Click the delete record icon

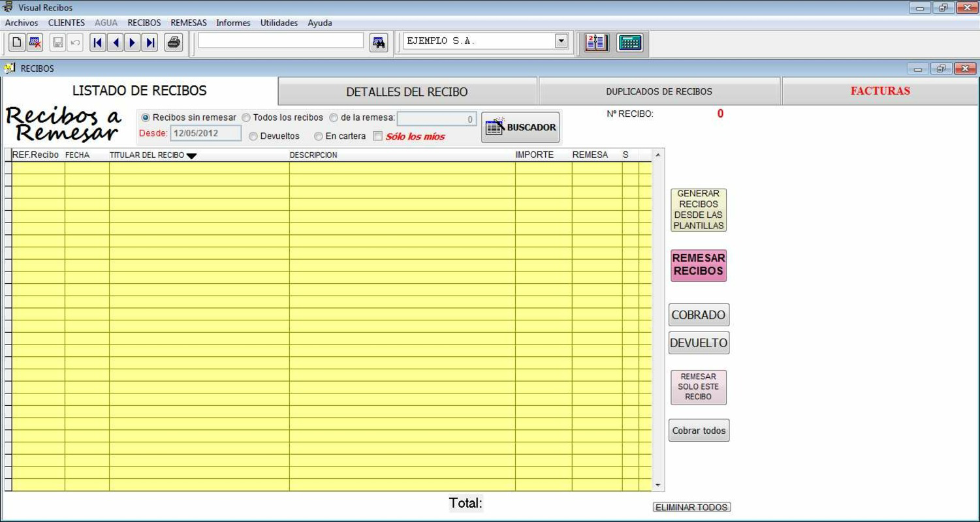coord(35,43)
